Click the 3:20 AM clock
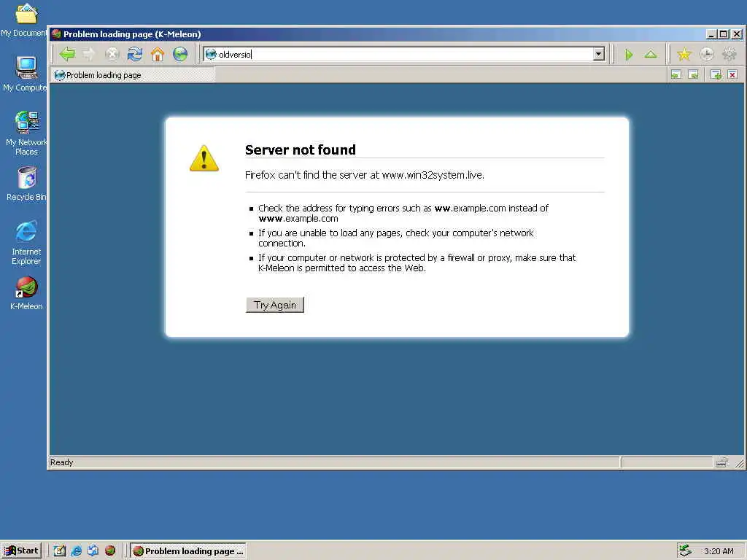Viewport: 747px width, 560px height. (x=719, y=551)
